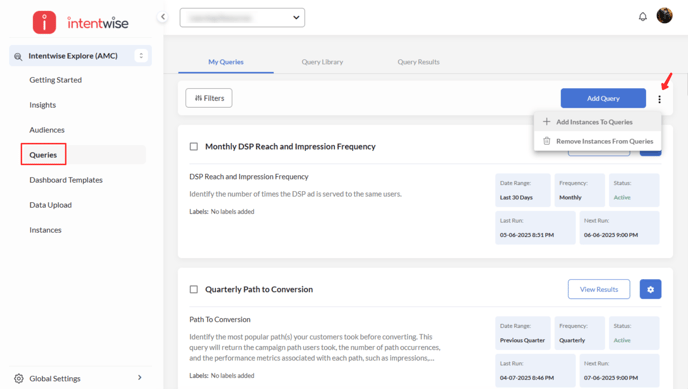
Task: Collapse the sidebar with the chevron button
Action: tap(163, 17)
